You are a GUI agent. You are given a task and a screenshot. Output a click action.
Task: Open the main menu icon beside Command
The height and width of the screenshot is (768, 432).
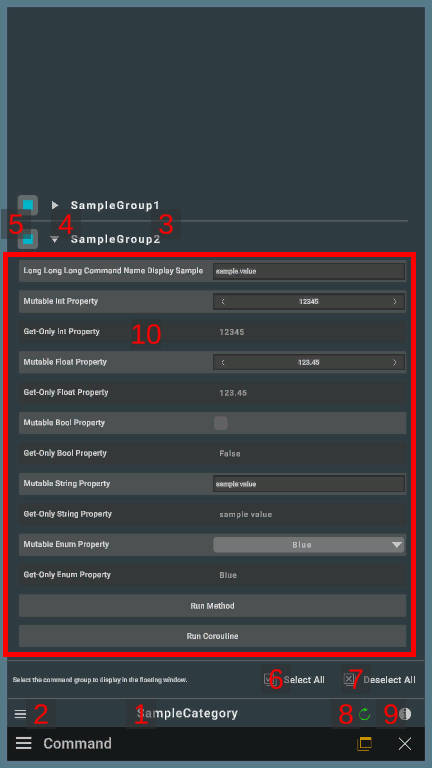24,744
